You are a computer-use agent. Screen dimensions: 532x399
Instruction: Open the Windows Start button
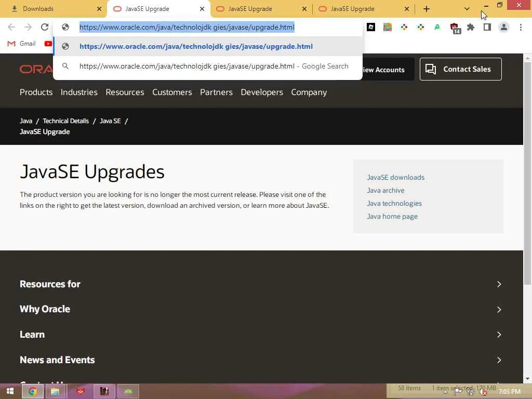click(x=10, y=391)
